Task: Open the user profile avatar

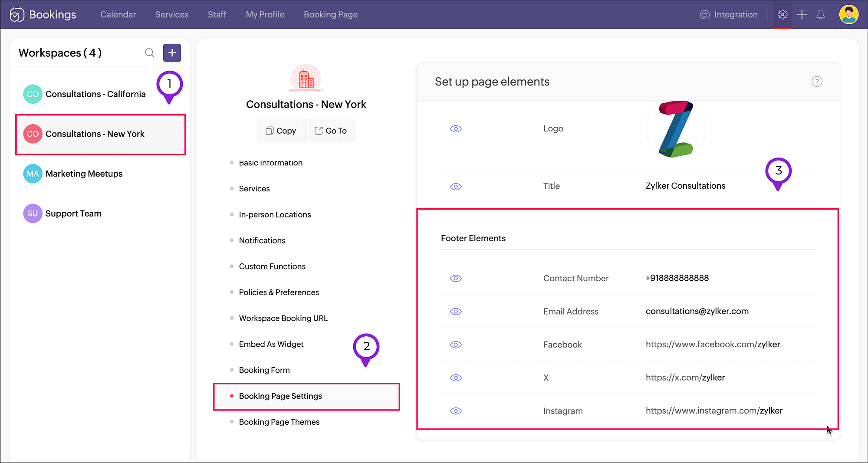Action: pyautogui.click(x=848, y=15)
